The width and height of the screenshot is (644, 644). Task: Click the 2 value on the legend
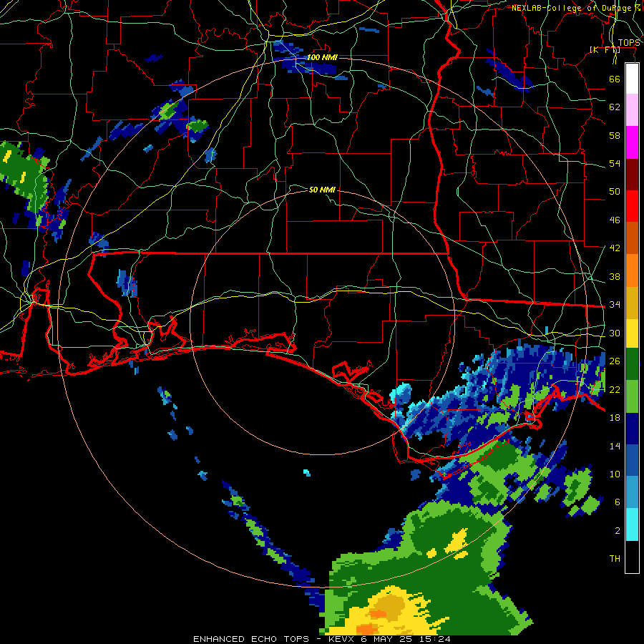coord(618,531)
